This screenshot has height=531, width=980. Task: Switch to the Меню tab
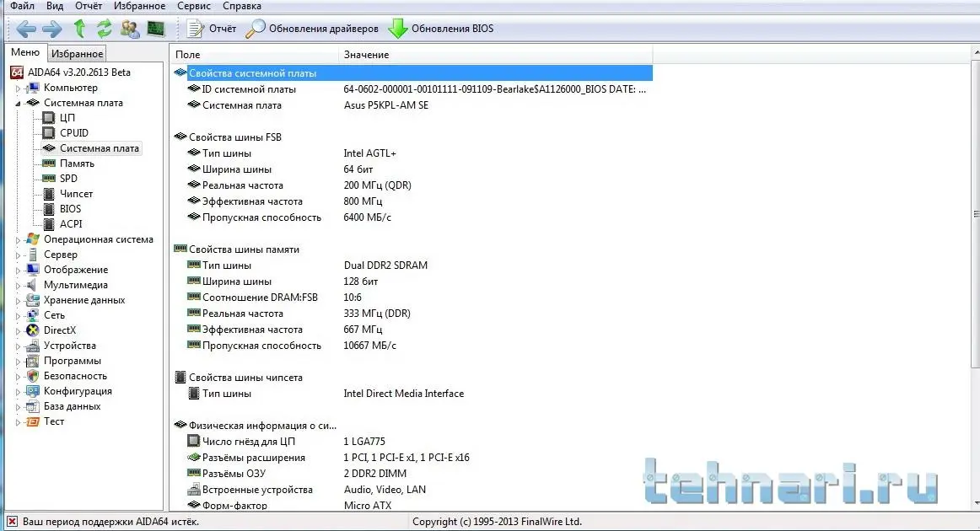[25, 52]
